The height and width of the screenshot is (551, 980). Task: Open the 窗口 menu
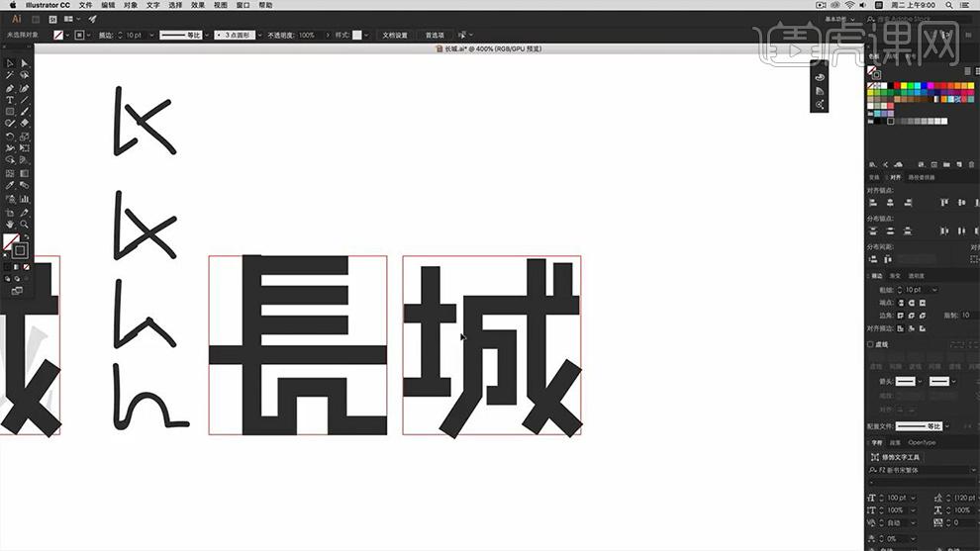(244, 5)
